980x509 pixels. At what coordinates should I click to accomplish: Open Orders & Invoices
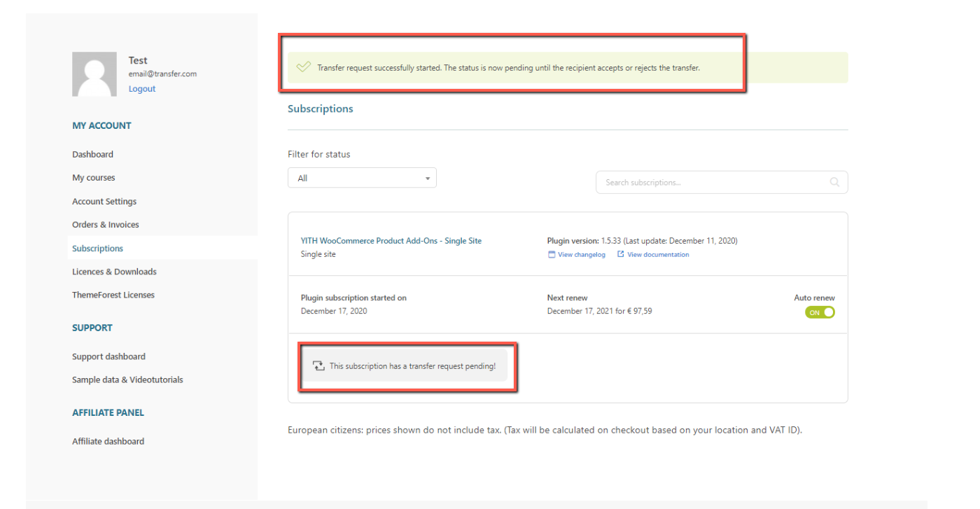coord(106,225)
